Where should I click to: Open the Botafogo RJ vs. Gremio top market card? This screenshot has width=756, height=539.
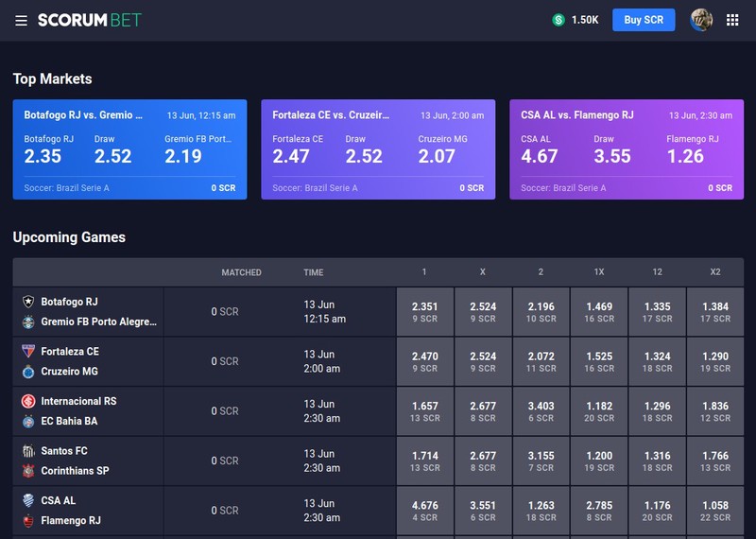(x=129, y=149)
